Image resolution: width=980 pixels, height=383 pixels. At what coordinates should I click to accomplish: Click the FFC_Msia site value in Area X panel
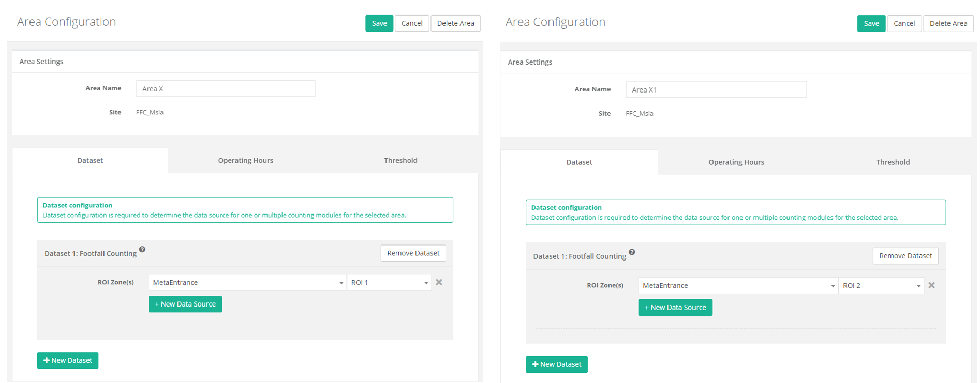coord(150,112)
